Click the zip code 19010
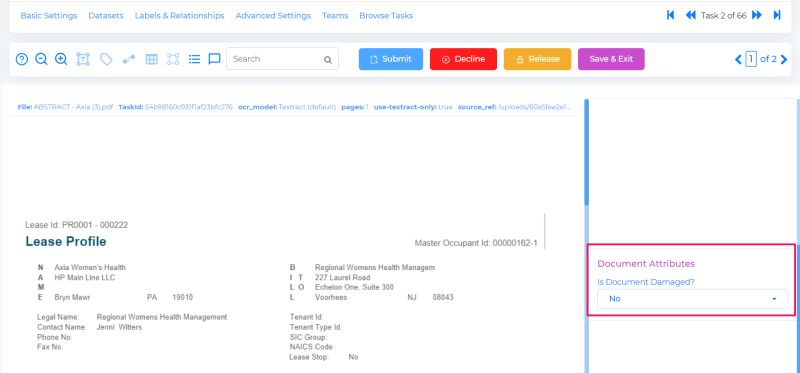 pos(183,297)
